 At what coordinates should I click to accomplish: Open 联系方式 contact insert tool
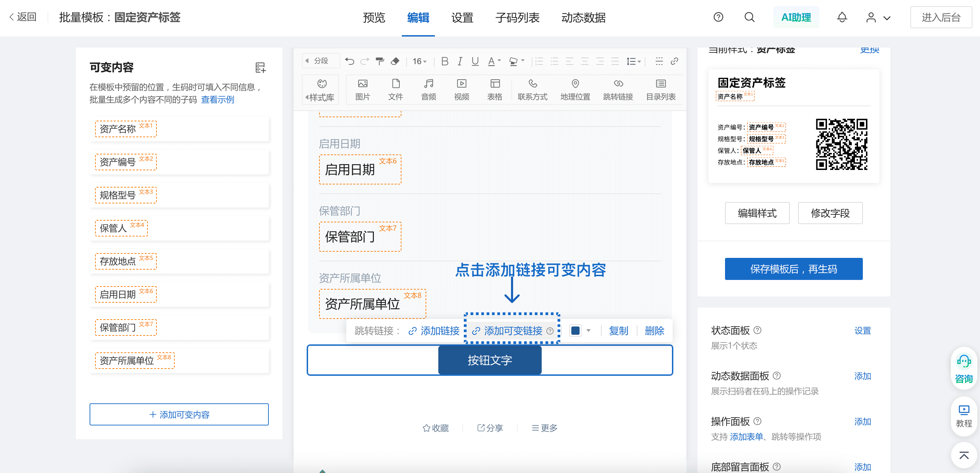tap(532, 89)
